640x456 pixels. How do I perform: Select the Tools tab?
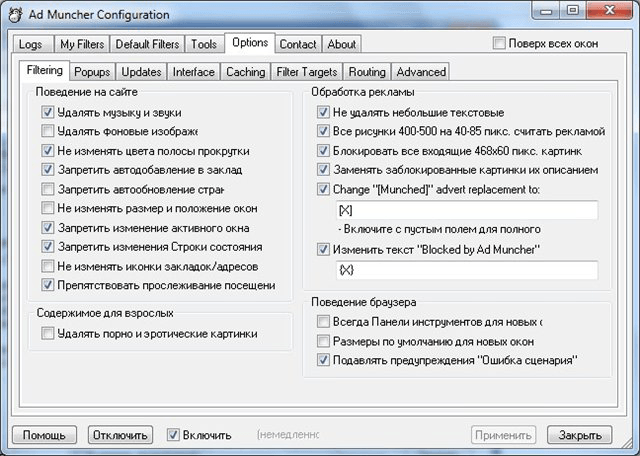[204, 44]
